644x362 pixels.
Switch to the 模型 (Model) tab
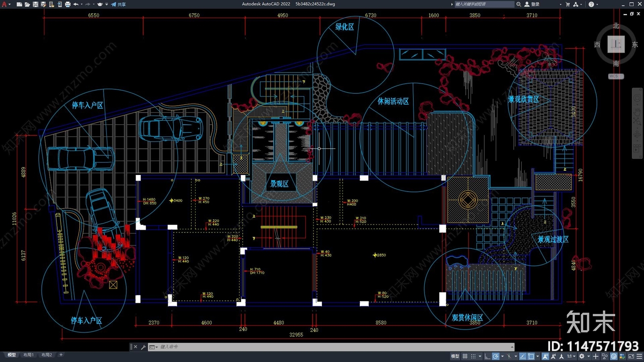click(x=12, y=355)
